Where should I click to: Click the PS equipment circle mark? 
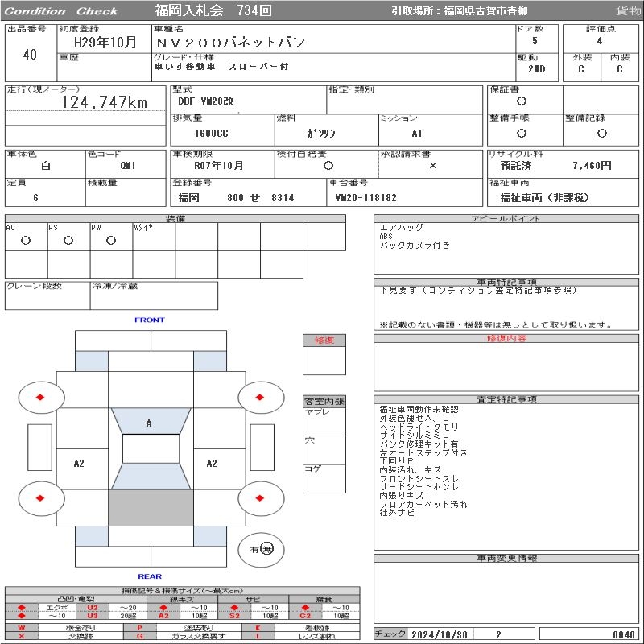68,240
